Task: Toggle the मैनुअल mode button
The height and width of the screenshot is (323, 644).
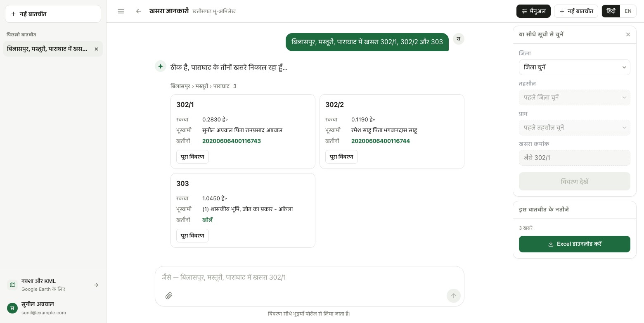Action: click(533, 11)
